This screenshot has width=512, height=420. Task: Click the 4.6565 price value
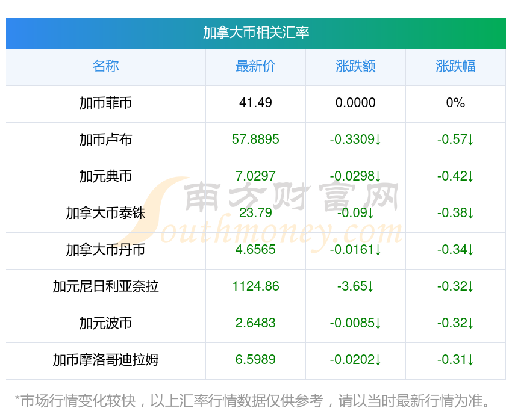click(x=255, y=250)
